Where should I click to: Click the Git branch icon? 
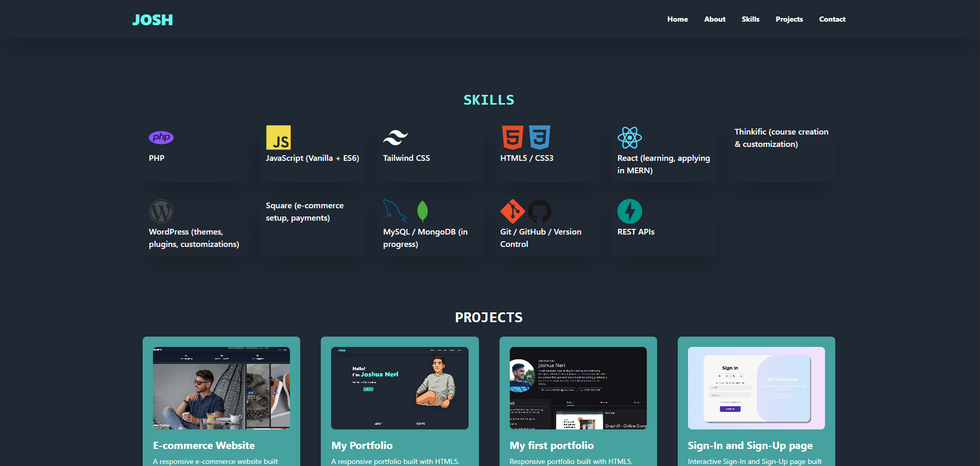pos(512,211)
